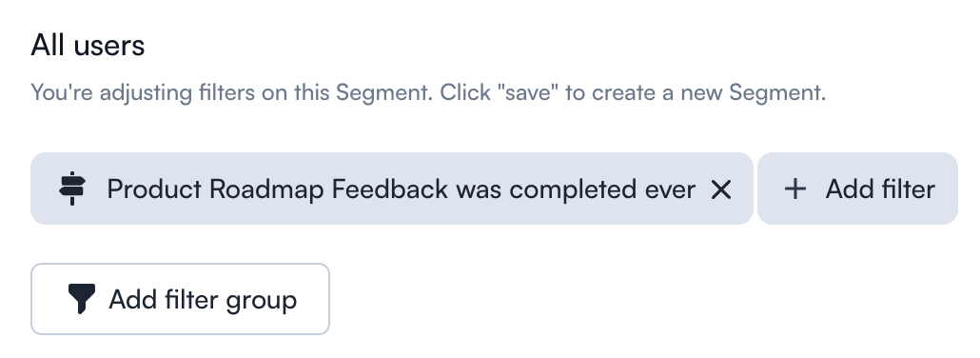
Task: Click the plus symbol to add a filter
Action: click(x=795, y=189)
